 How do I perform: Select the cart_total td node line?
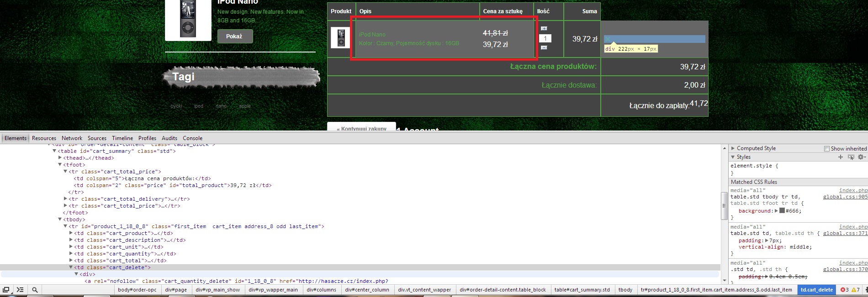[x=121, y=261]
